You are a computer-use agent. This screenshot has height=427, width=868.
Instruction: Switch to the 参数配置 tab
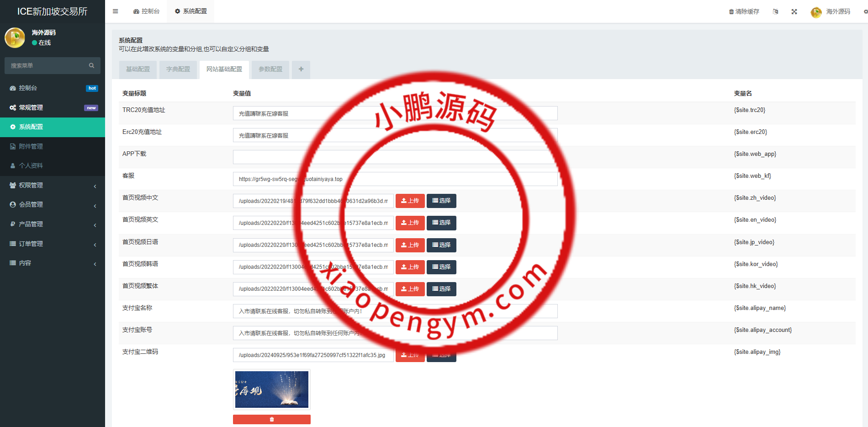(270, 69)
